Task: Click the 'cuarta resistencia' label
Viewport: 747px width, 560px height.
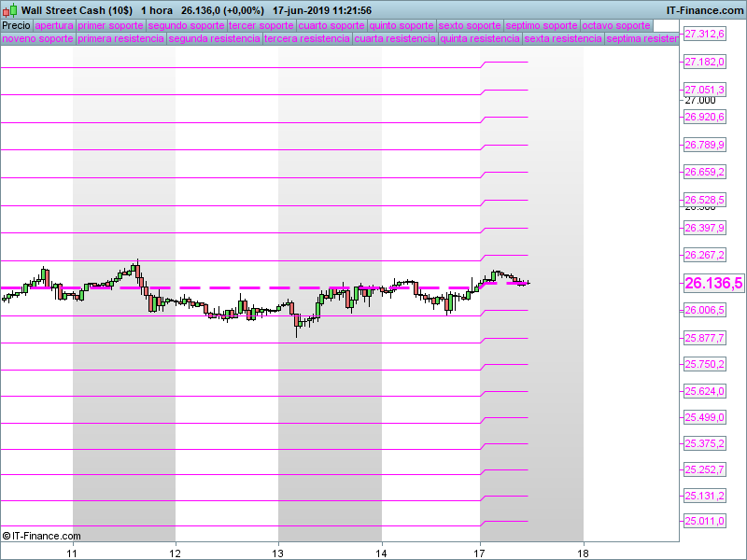Action: (396, 39)
